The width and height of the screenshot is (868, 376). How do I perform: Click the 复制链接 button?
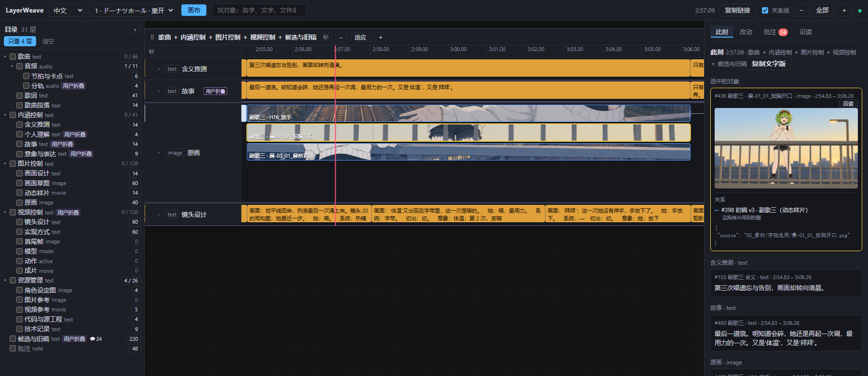coord(737,10)
